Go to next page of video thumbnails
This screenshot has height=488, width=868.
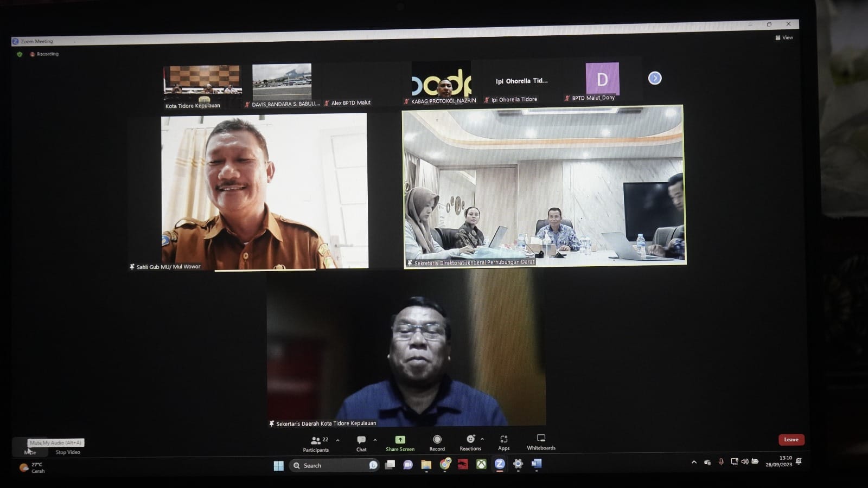(x=655, y=78)
